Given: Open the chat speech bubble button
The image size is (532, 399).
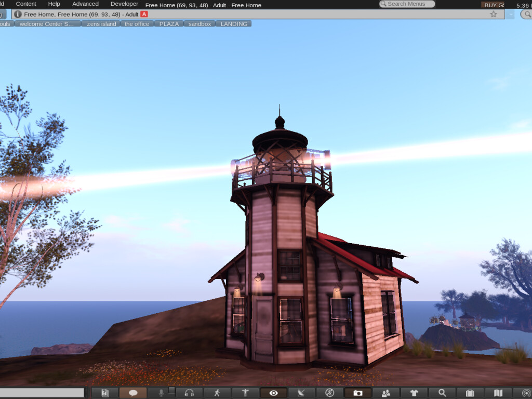Looking at the screenshot, I should 133,393.
